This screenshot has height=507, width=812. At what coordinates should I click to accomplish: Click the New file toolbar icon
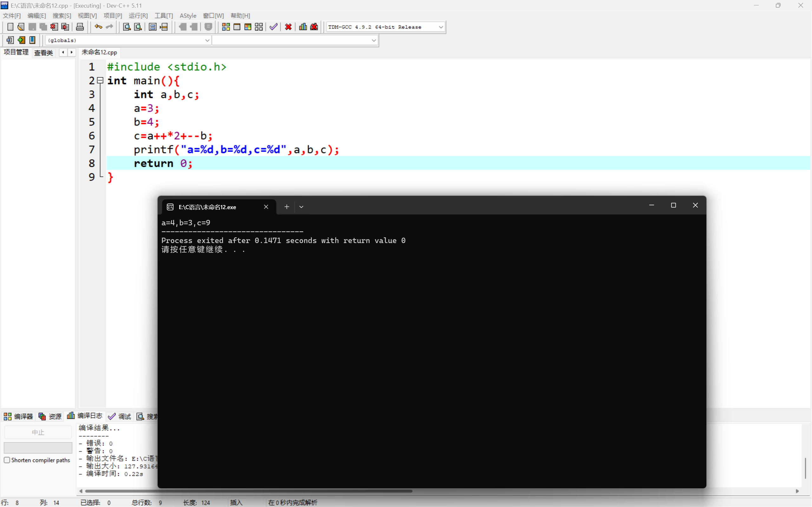10,27
